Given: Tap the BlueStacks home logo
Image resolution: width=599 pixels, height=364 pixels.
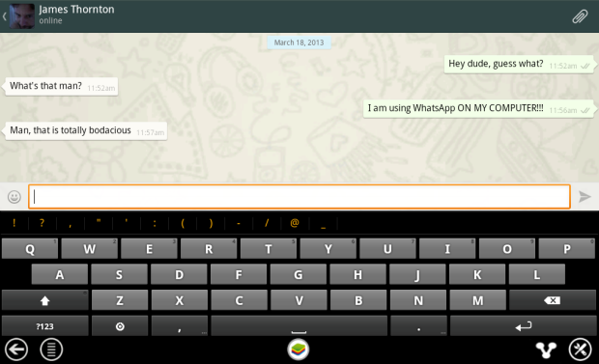Looking at the screenshot, I should [299, 350].
